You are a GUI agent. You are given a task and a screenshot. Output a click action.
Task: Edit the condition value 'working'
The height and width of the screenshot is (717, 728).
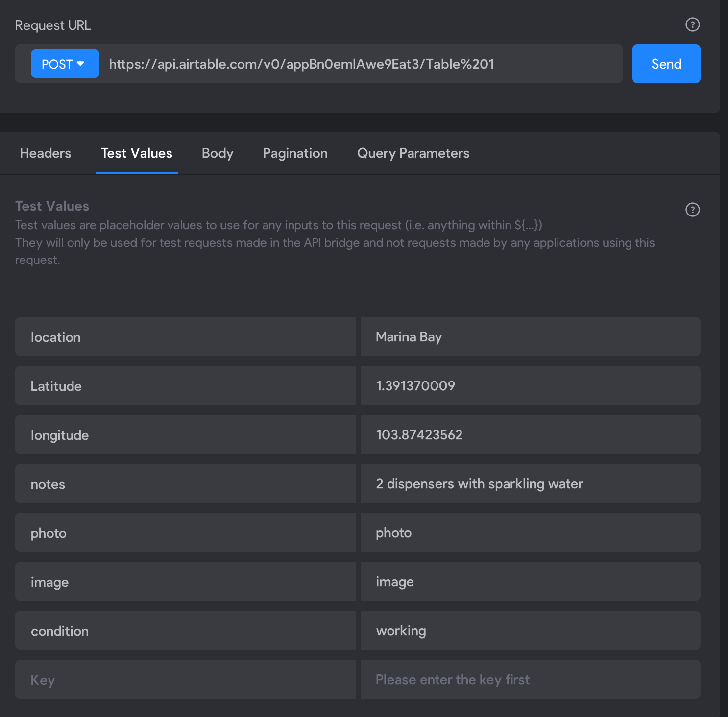coord(531,630)
